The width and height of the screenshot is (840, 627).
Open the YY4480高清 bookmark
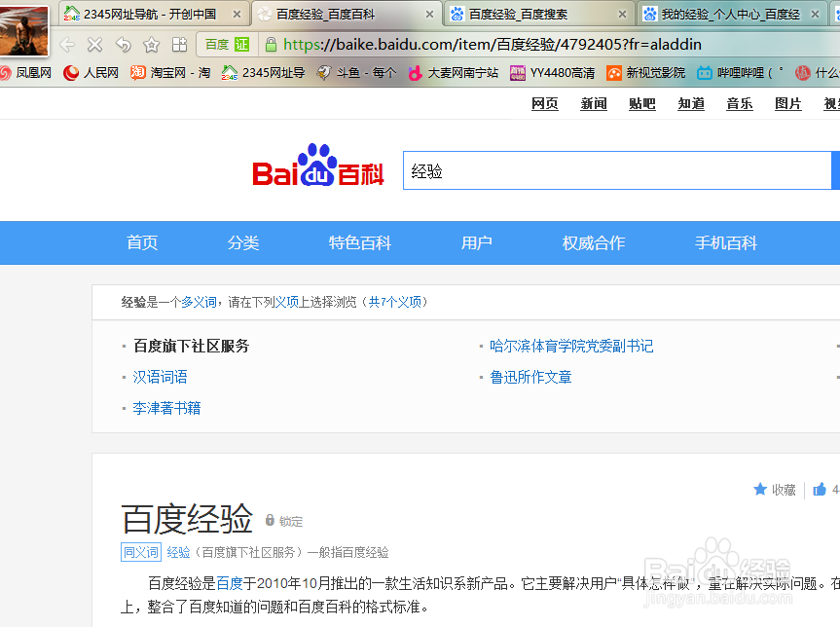tap(552, 72)
